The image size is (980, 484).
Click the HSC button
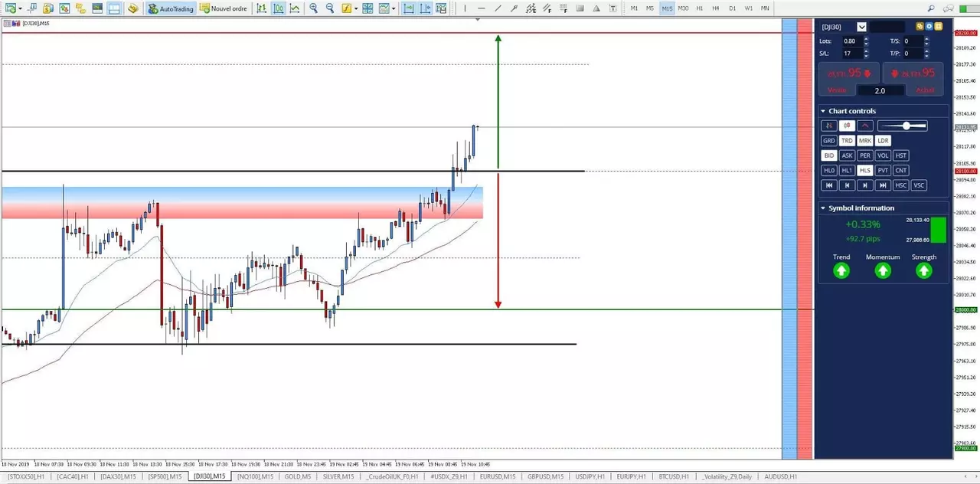tap(900, 185)
